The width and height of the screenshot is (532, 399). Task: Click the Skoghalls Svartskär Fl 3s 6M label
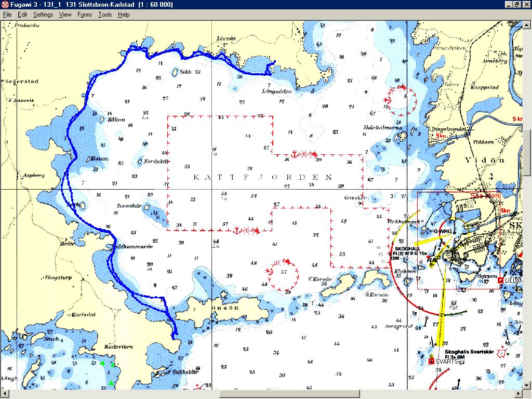[x=469, y=354]
